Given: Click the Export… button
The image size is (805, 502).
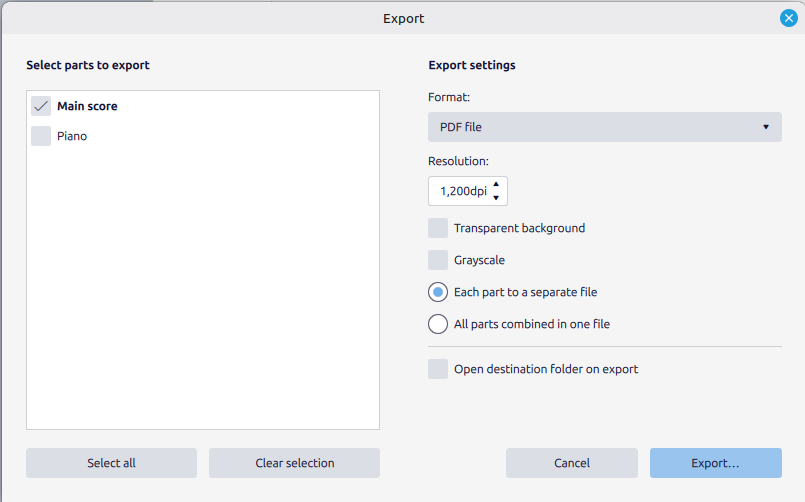Looking at the screenshot, I should coord(716,463).
